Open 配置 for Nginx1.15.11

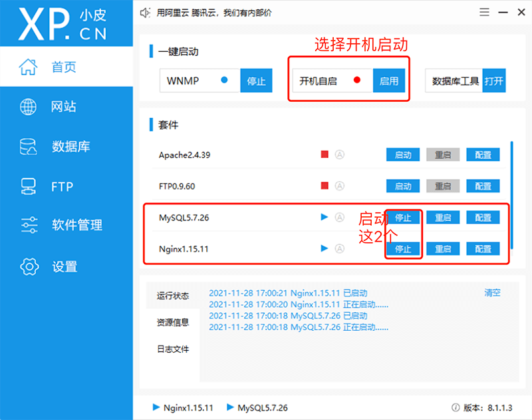[483, 248]
